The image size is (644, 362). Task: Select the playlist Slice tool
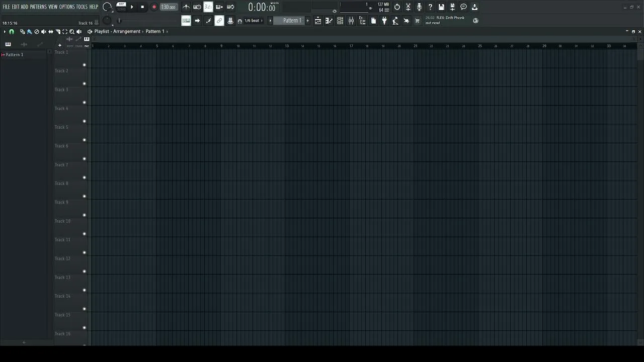click(57, 32)
